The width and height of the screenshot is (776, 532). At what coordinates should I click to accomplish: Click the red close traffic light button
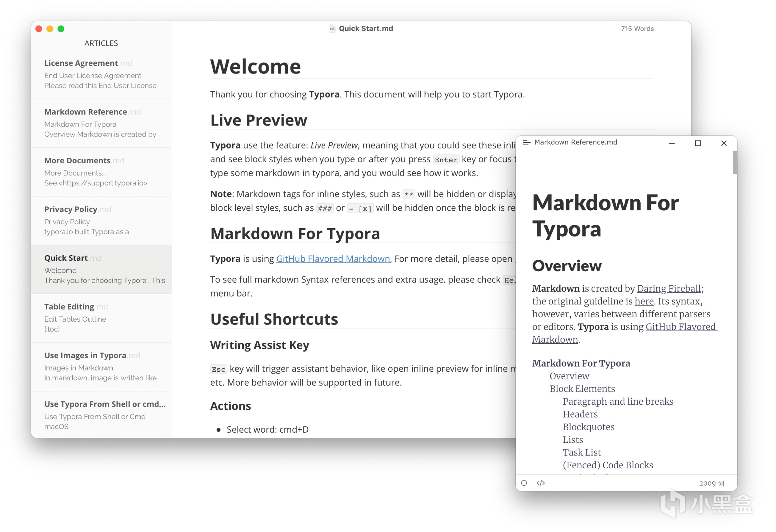tap(39, 29)
